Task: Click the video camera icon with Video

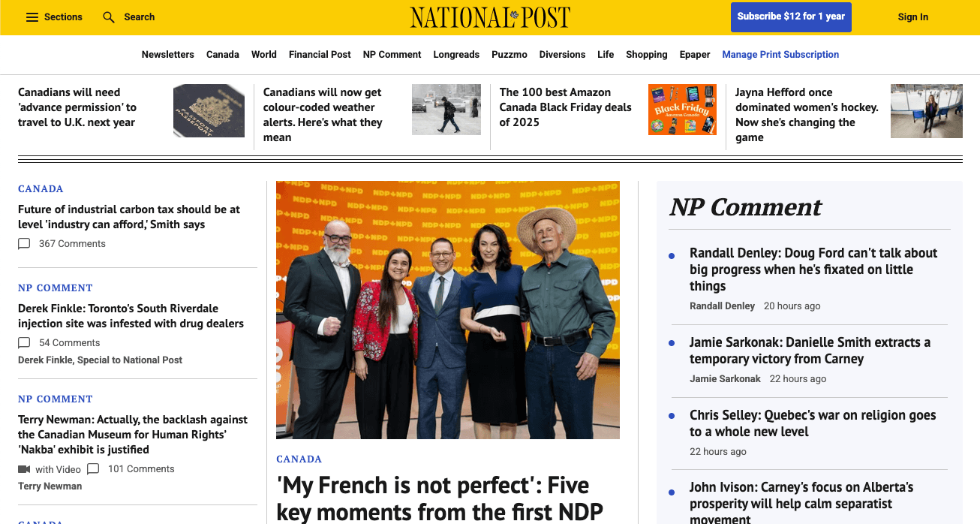Action: click(24, 469)
